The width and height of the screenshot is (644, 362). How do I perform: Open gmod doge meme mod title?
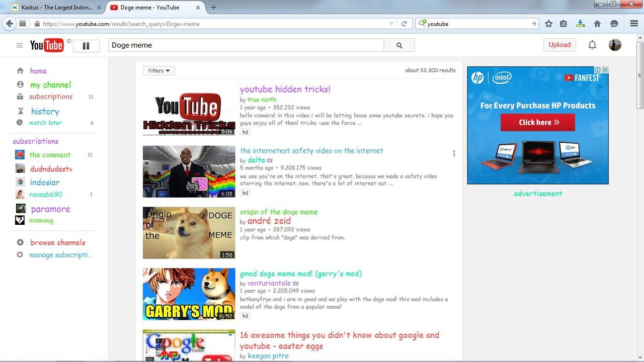tap(301, 274)
